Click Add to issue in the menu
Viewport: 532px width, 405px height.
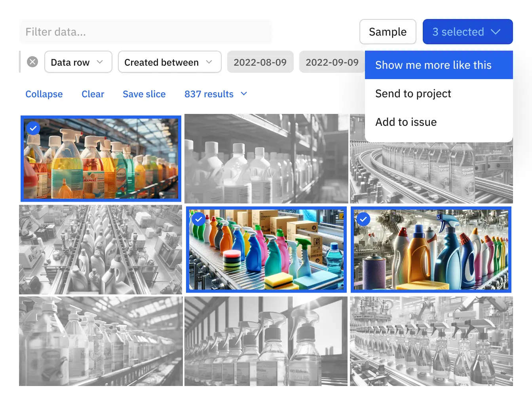click(406, 122)
